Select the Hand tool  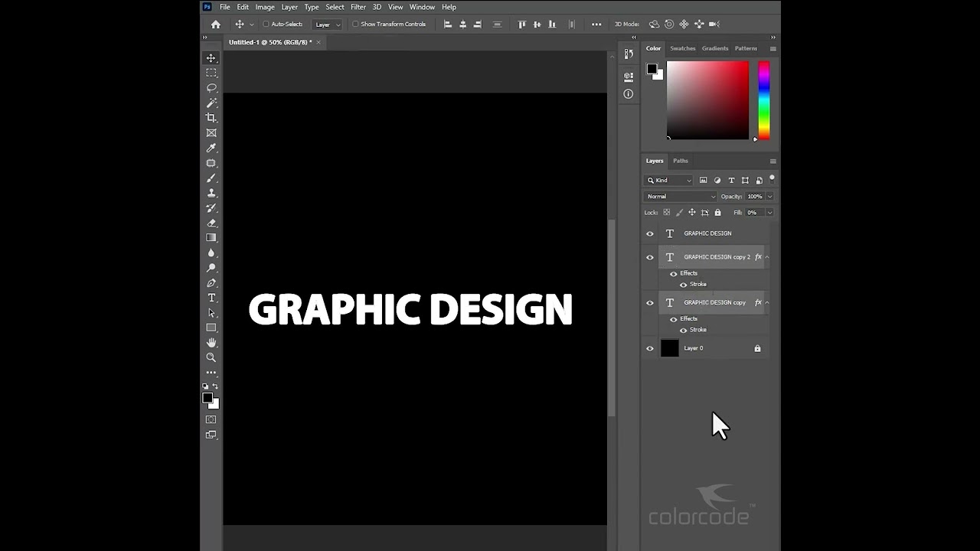pos(211,343)
